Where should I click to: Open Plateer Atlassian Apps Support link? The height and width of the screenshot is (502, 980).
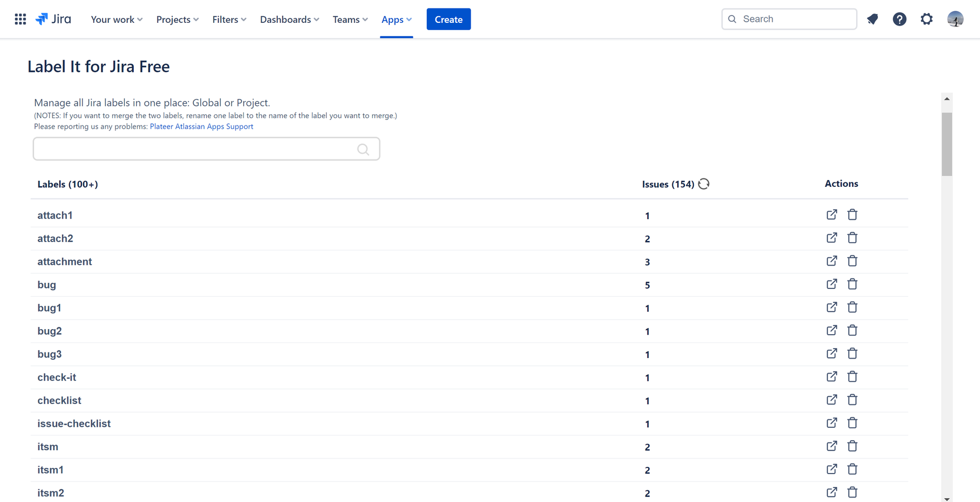pyautogui.click(x=201, y=127)
